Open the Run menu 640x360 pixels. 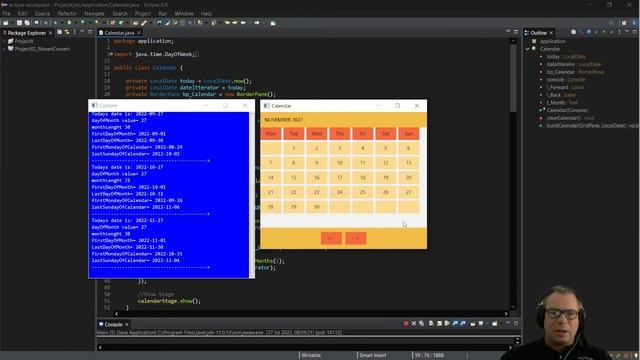tap(162, 13)
